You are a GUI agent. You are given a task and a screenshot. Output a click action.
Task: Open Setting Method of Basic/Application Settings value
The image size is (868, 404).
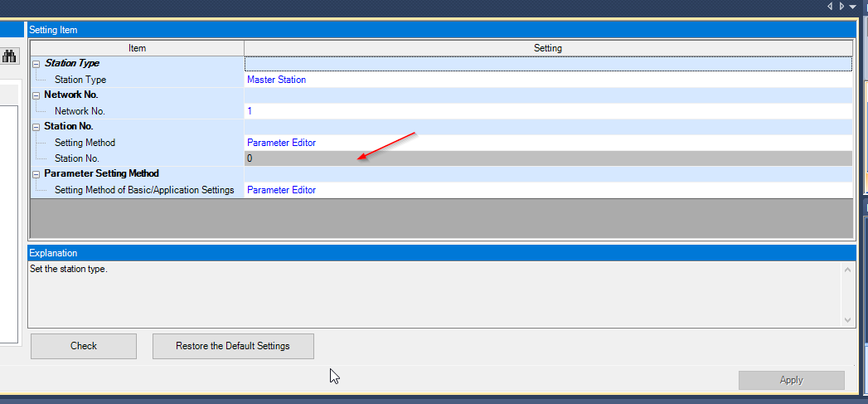point(548,190)
